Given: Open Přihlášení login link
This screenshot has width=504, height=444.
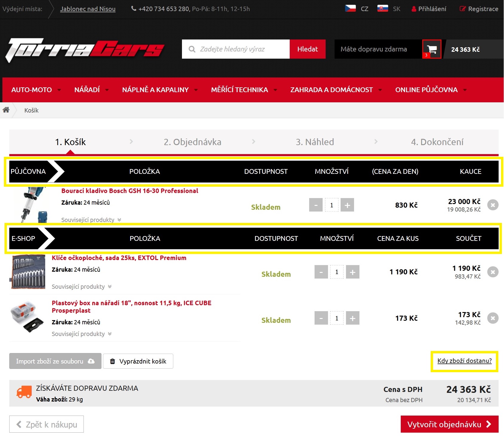Looking at the screenshot, I should (x=429, y=9).
